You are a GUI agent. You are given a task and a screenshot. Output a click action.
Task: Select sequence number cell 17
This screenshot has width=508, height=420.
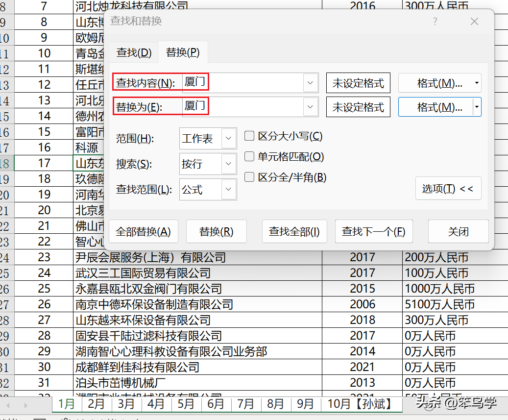44,163
